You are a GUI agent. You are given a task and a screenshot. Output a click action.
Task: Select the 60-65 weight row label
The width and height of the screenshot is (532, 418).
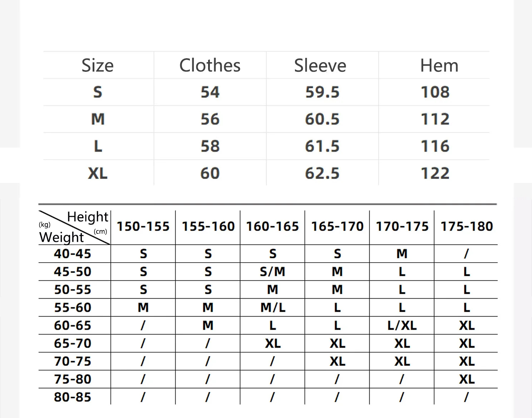click(73, 325)
